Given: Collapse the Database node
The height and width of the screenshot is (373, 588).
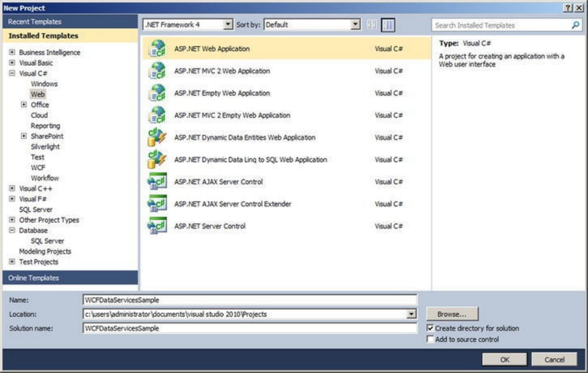Looking at the screenshot, I should click(x=12, y=230).
